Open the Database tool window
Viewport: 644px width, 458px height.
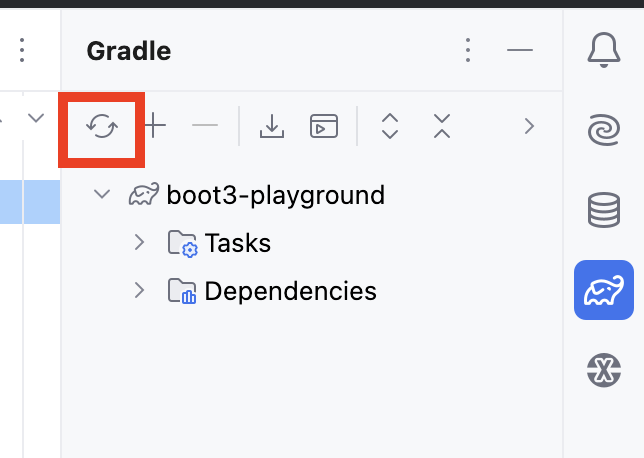[x=604, y=210]
